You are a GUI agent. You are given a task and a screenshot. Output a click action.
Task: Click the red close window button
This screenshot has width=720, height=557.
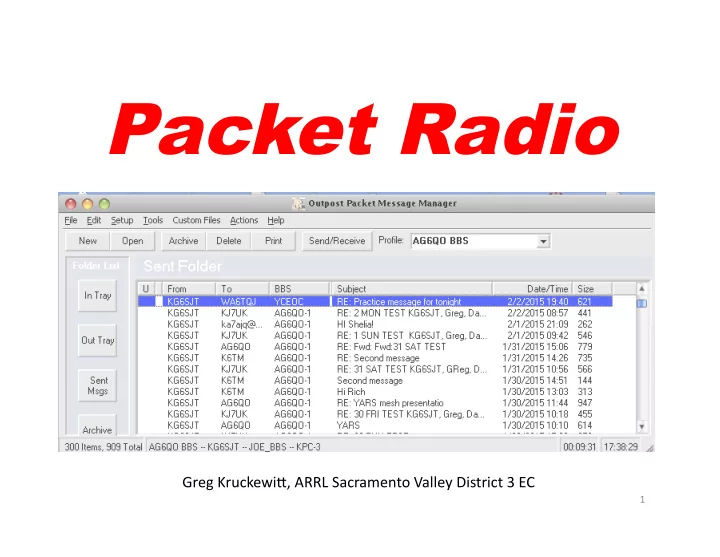click(x=71, y=204)
